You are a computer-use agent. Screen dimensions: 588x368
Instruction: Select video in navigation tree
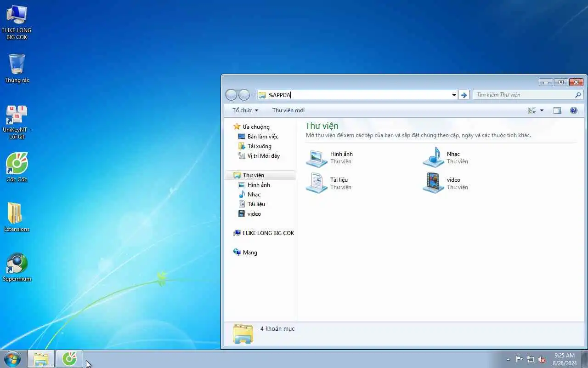click(x=249, y=214)
